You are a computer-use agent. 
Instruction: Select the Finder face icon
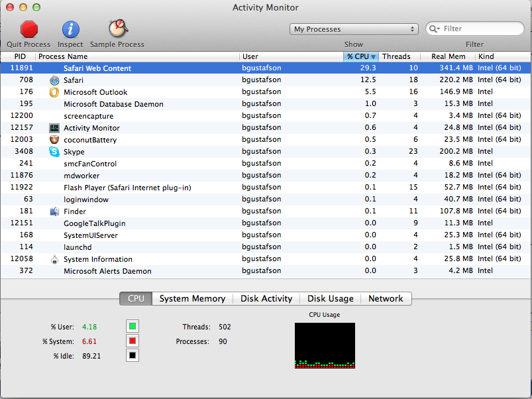(54, 211)
